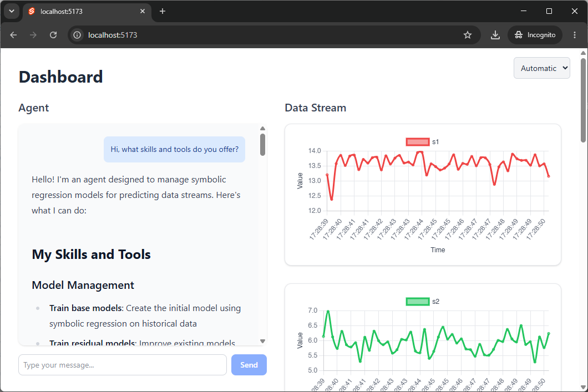Click the Incognito indicator button

[535, 35]
